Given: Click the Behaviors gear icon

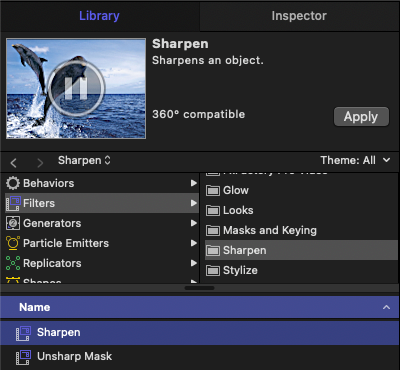Looking at the screenshot, I should [13, 183].
